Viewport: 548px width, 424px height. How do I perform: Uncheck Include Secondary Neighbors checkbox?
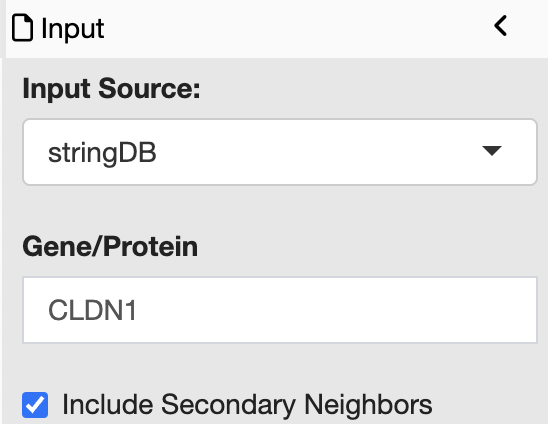tap(35, 405)
